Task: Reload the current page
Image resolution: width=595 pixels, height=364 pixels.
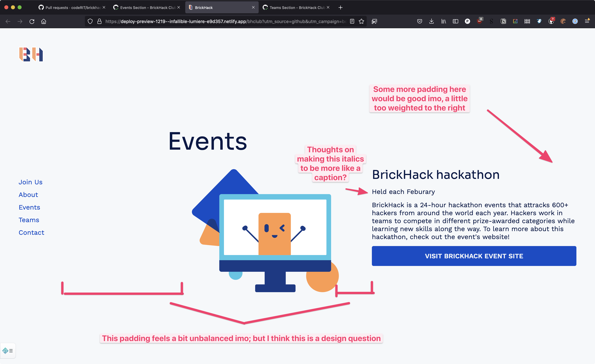Action: pyautogui.click(x=32, y=21)
